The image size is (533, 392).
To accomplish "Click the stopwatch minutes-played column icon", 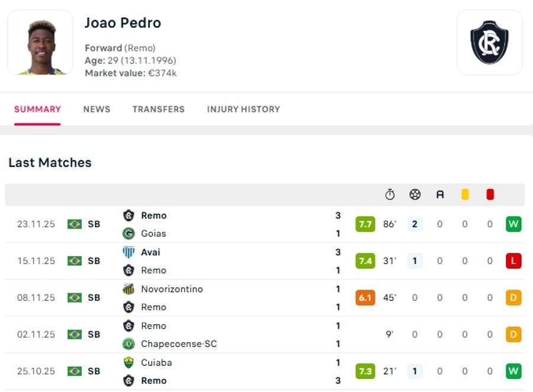I will point(388,194).
